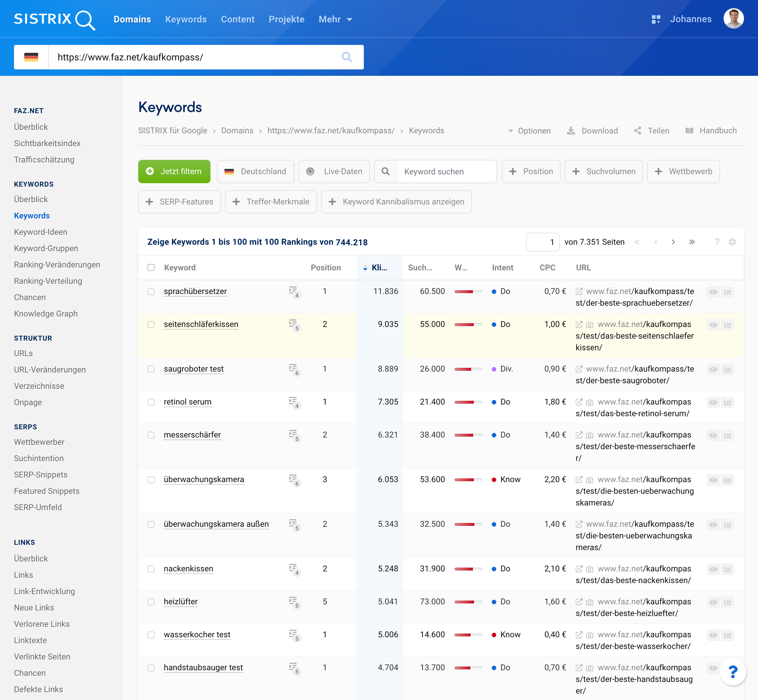Click the search magnifier in URL bar
The image size is (758, 700).
[346, 57]
